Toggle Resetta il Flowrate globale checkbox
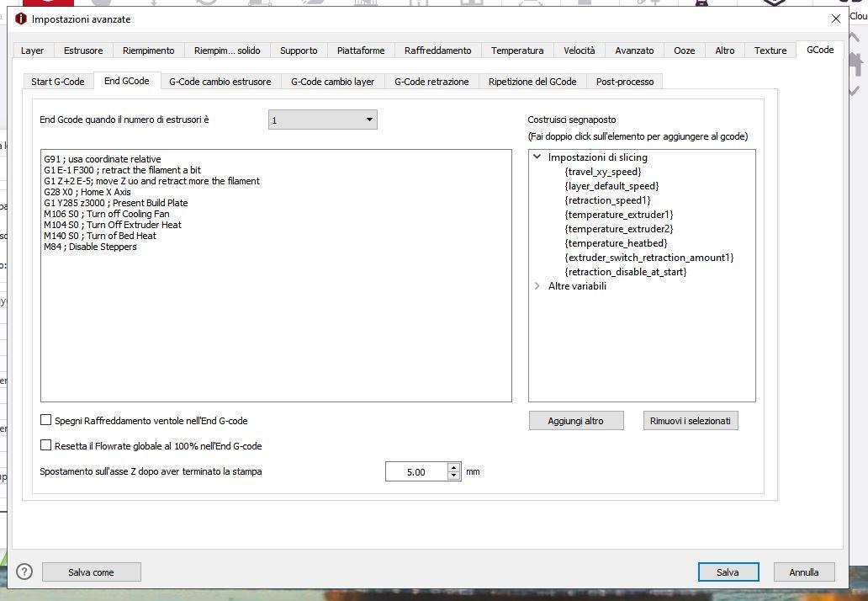868x601 pixels. [46, 445]
